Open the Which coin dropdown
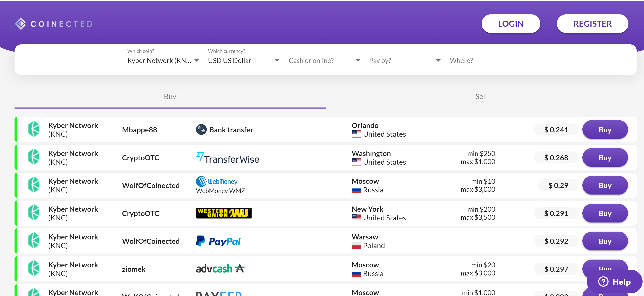Screen dimensions: 644x296 pyautogui.click(x=164, y=61)
